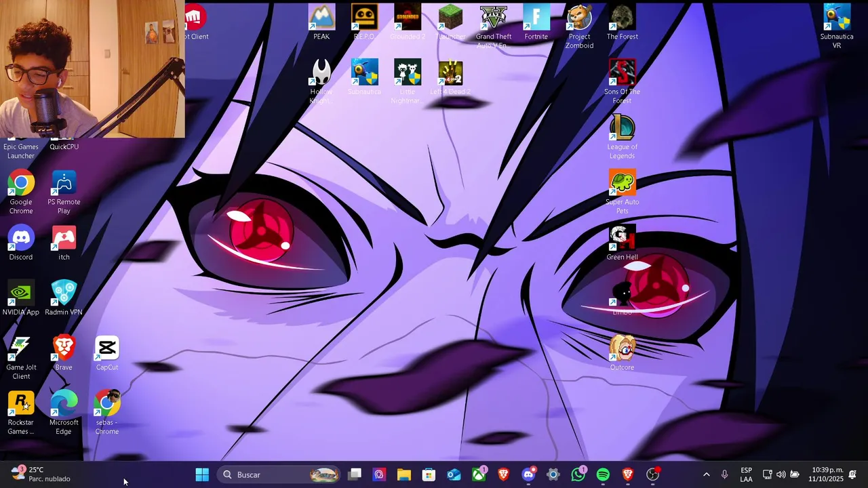Launch the R.E.P.O. desktop shortcut
Image resolution: width=868 pixels, height=488 pixels.
pyautogui.click(x=364, y=21)
